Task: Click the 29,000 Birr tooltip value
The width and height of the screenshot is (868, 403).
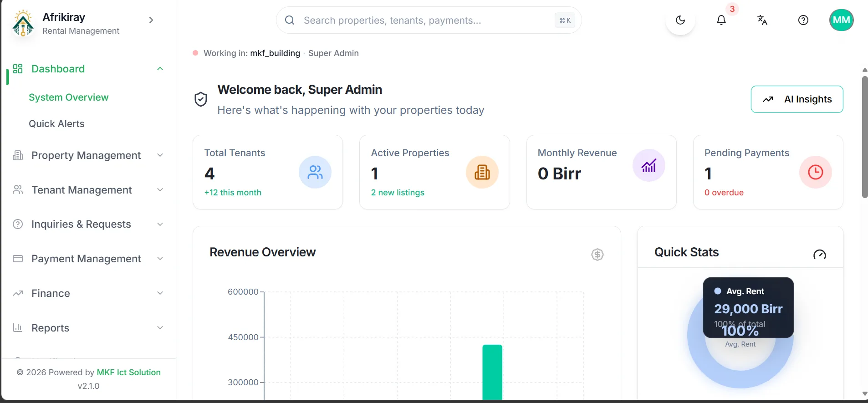Action: tap(748, 309)
